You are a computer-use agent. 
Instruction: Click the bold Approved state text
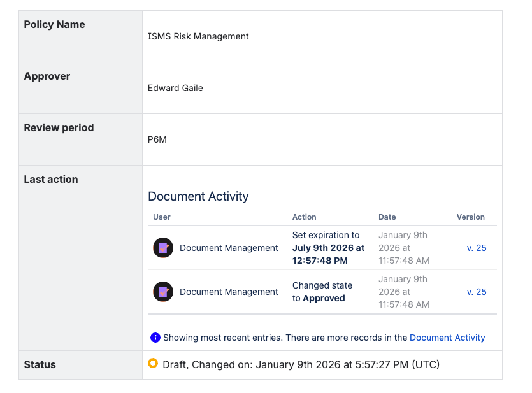(324, 298)
